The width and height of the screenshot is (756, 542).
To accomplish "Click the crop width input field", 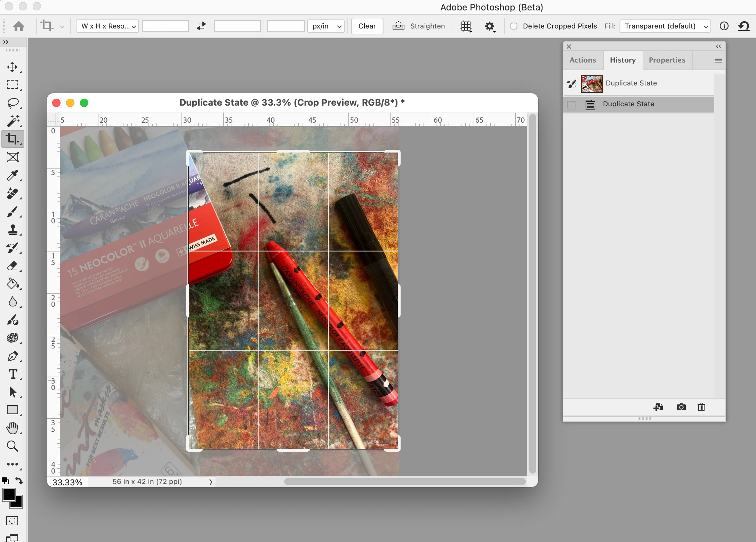I will [x=166, y=26].
